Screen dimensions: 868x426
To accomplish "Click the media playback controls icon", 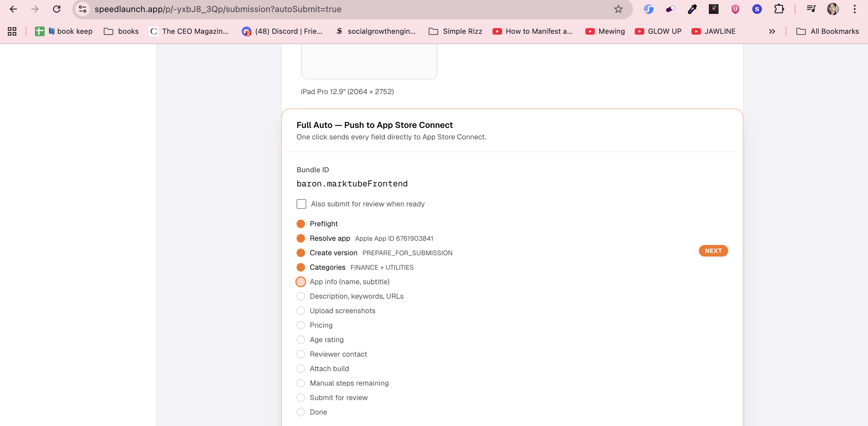I will pos(811,9).
